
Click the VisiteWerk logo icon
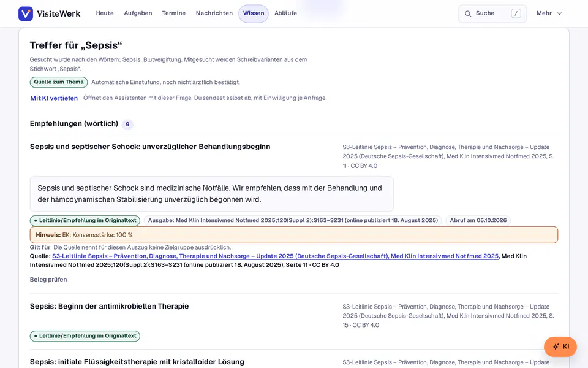[x=26, y=13]
